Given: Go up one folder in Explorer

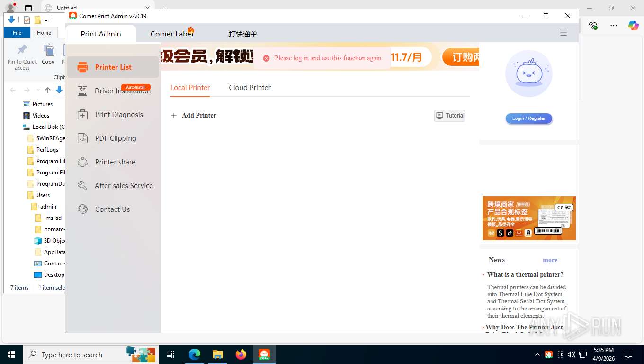Looking at the screenshot, I should coord(48,90).
